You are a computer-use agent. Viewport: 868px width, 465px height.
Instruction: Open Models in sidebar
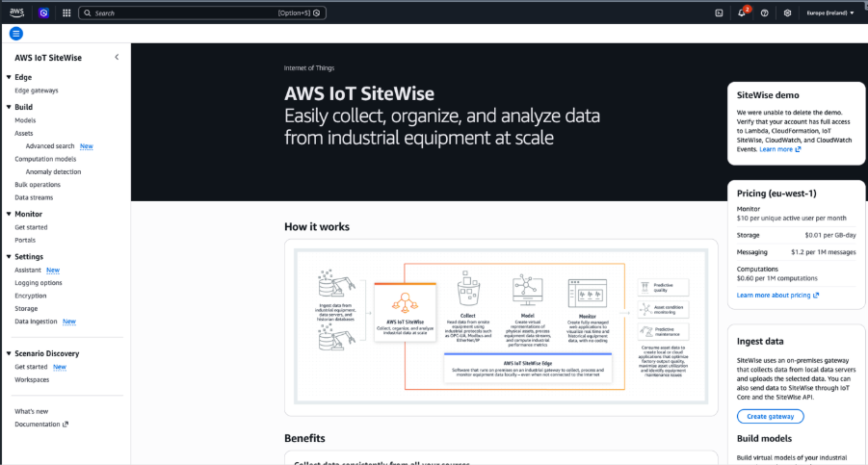(x=25, y=120)
